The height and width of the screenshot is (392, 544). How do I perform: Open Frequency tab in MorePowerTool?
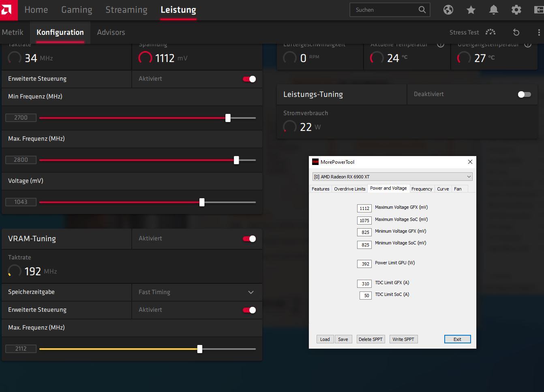pos(422,189)
